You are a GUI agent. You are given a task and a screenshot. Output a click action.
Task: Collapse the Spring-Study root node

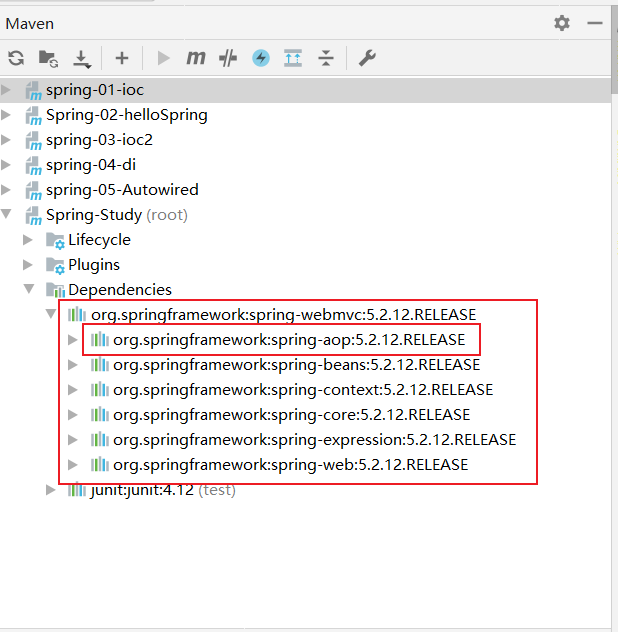coord(8,215)
